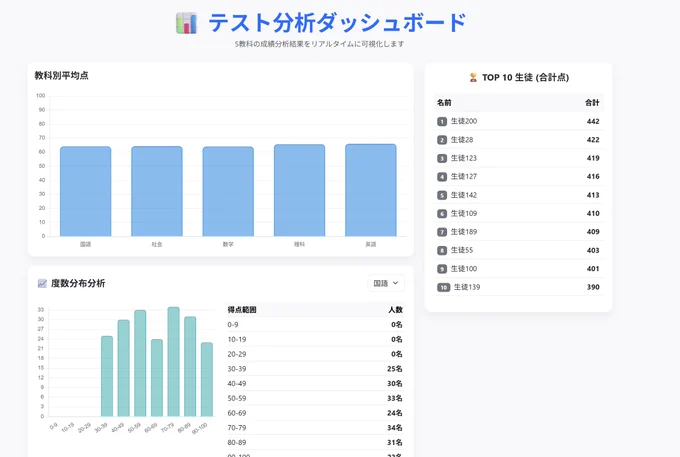Click rank badge 10 for 生徒139
This screenshot has width=680, height=457.
(x=444, y=287)
